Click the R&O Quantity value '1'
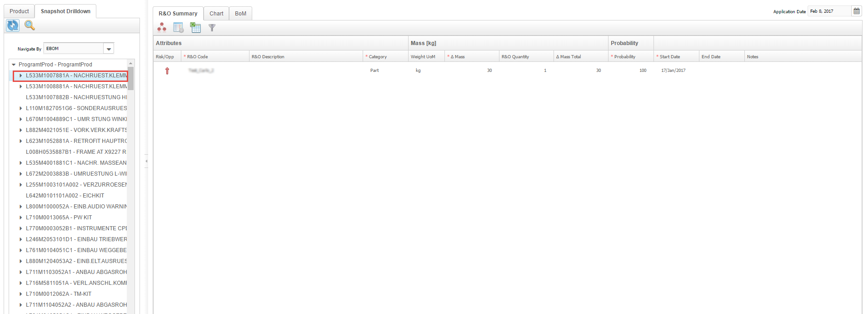This screenshot has width=868, height=314. [545, 71]
